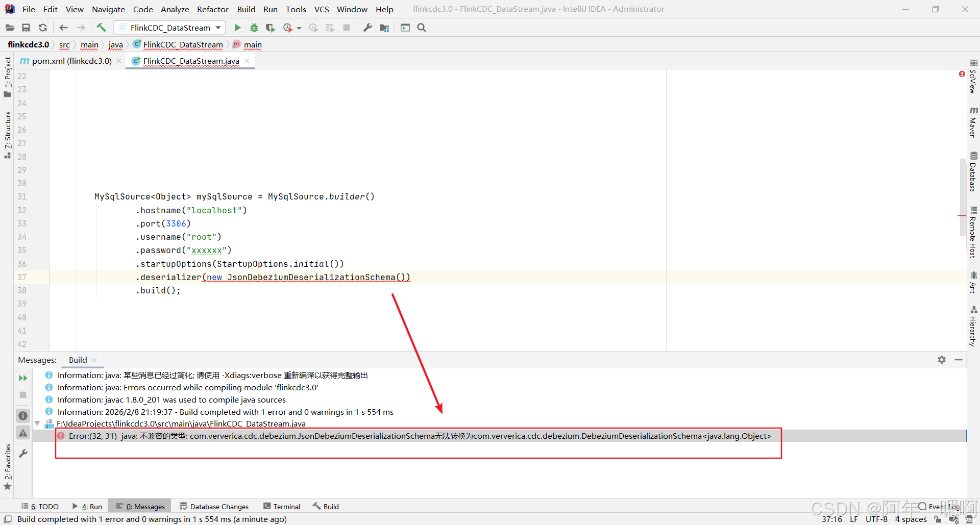The width and height of the screenshot is (980, 525).
Task: Run FlinkCDC_DataStream with the green play icon
Action: point(237,28)
